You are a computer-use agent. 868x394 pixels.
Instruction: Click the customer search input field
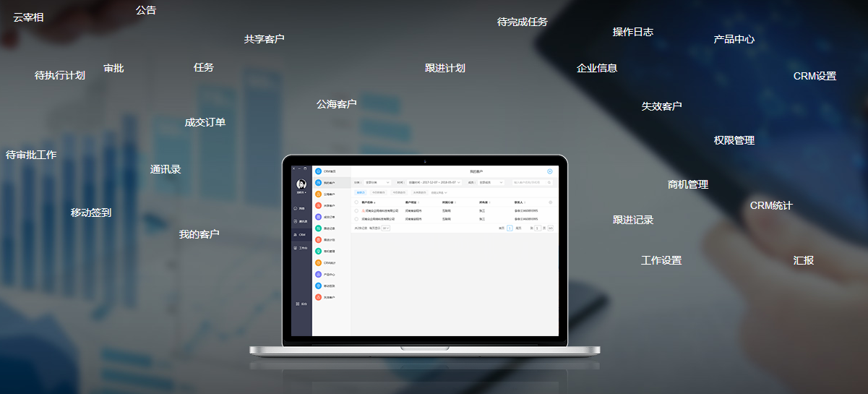tap(530, 183)
